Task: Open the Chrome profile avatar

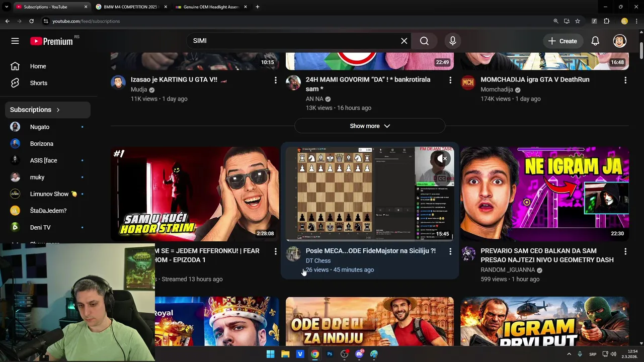Action: [624, 21]
